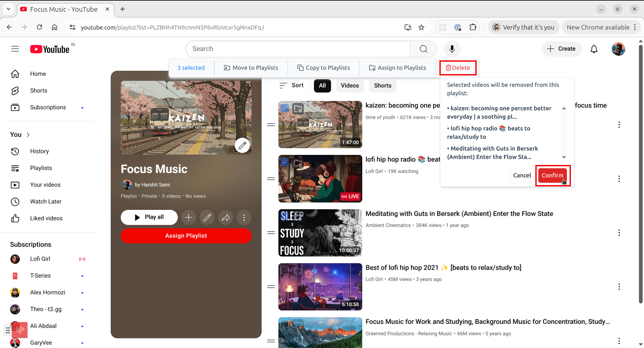
Task: Uncheck the kaizen video selection checkbox
Action: [x=284, y=108]
